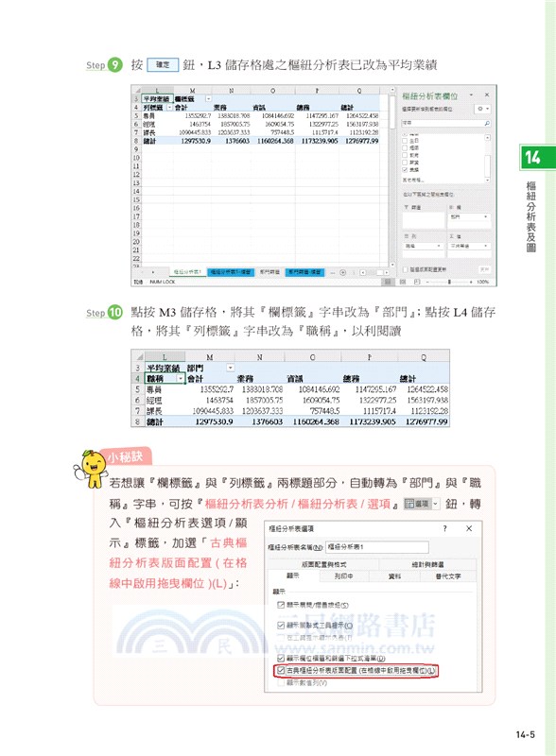Click the zoom in plus icon

471,282
